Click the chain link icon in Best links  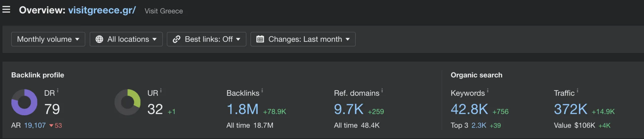coord(176,39)
